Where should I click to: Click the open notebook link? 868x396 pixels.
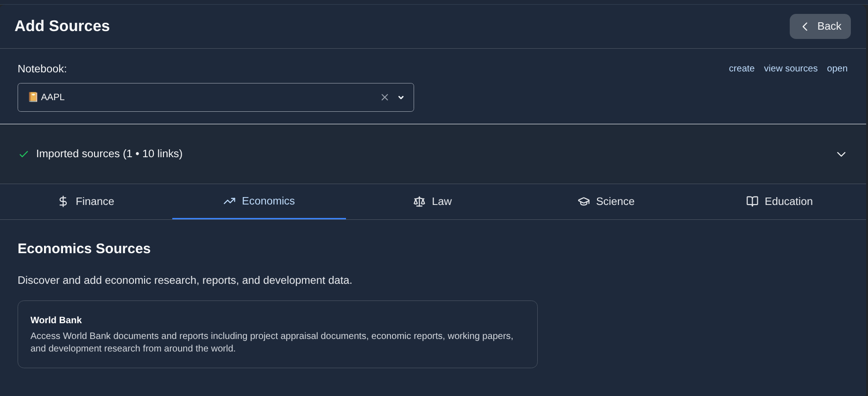[x=837, y=69]
